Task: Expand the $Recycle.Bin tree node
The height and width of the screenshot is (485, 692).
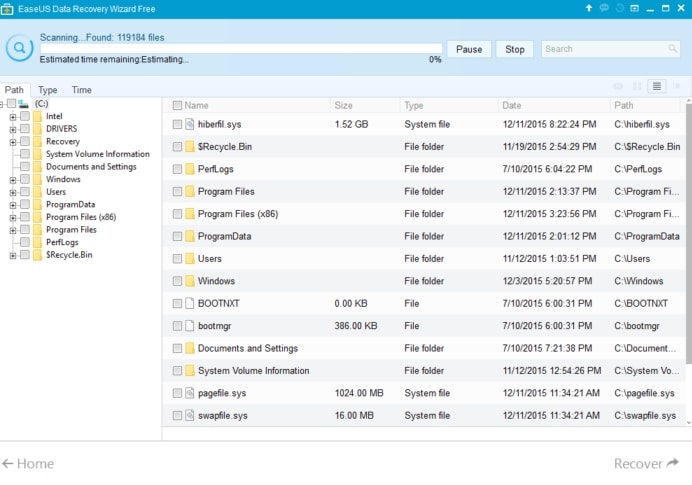Action: 13,255
